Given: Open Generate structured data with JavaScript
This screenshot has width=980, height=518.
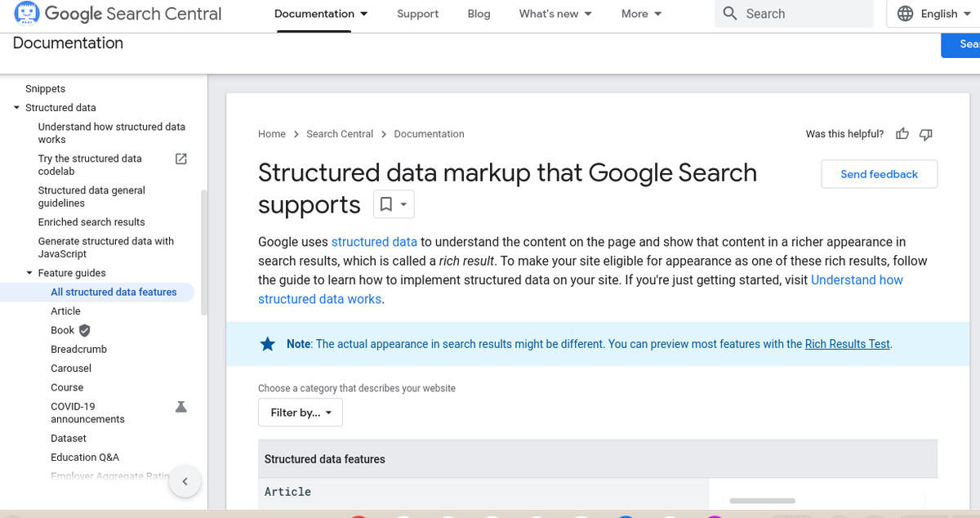Looking at the screenshot, I should tap(106, 248).
